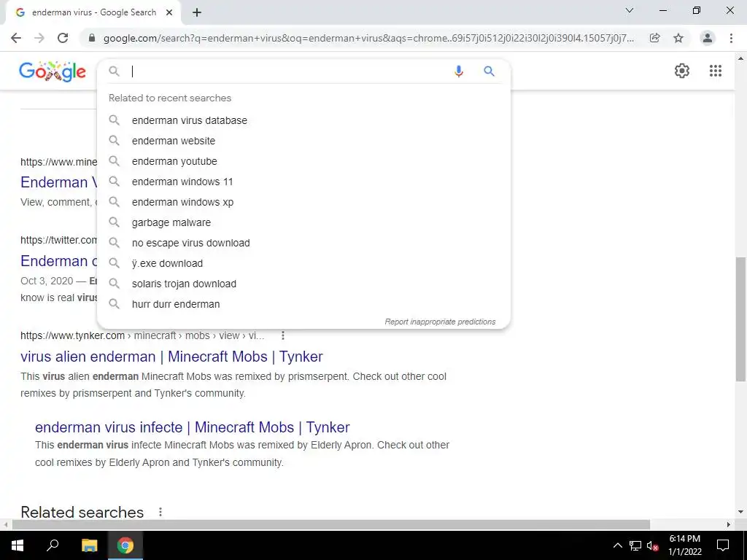Select suggestion garbage malware

tap(303, 222)
